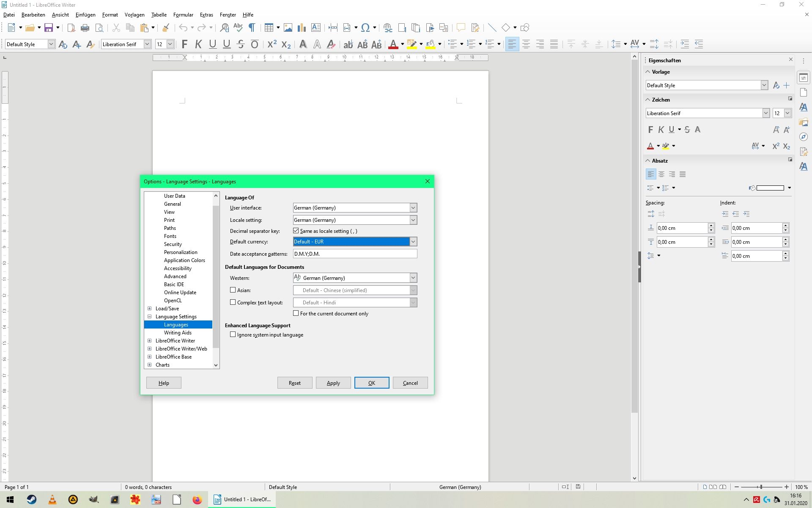Open the Tabelle menu
Screen dimensions: 812x508
pos(159,15)
